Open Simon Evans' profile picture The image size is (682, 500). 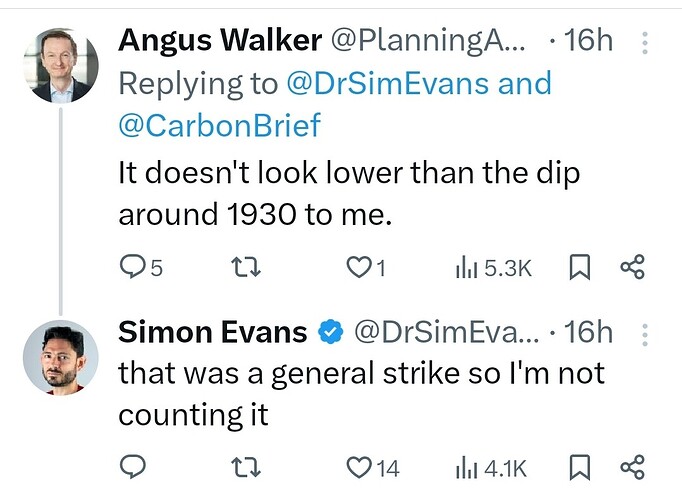61,358
